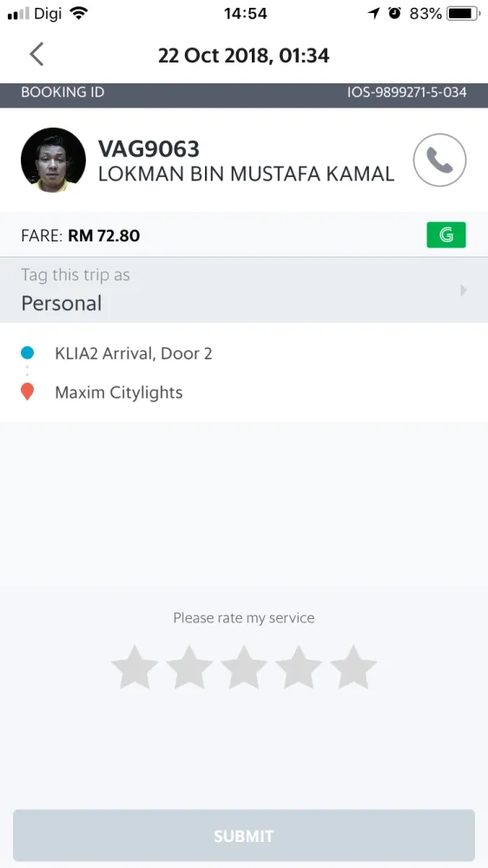Image resolution: width=488 pixels, height=868 pixels.
Task: Open the Personal trip tag selector
Action: tap(244, 290)
